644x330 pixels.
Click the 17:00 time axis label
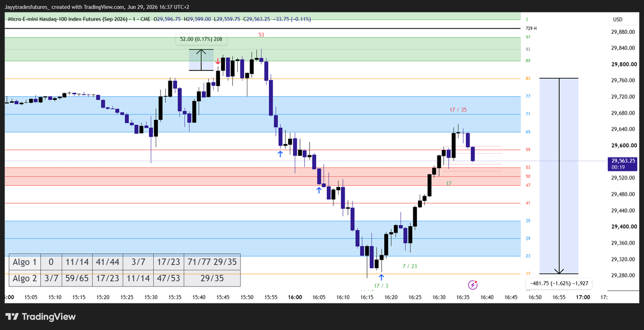tap(583, 297)
